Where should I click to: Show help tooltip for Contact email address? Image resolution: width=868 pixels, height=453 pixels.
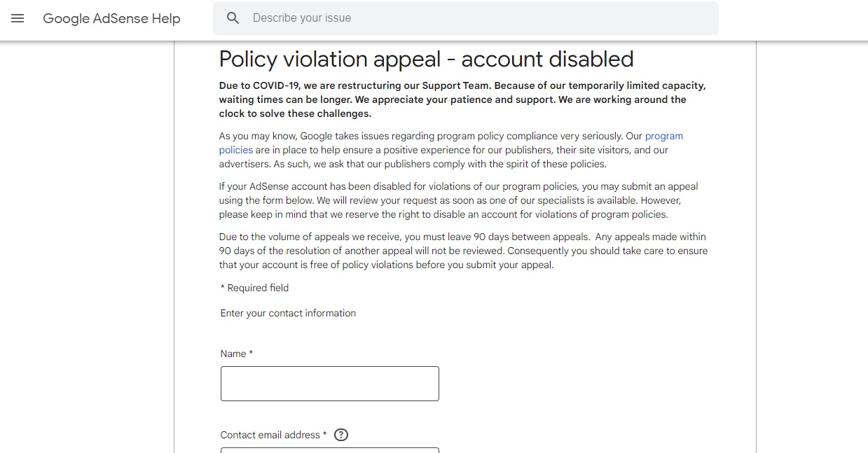coord(341,435)
